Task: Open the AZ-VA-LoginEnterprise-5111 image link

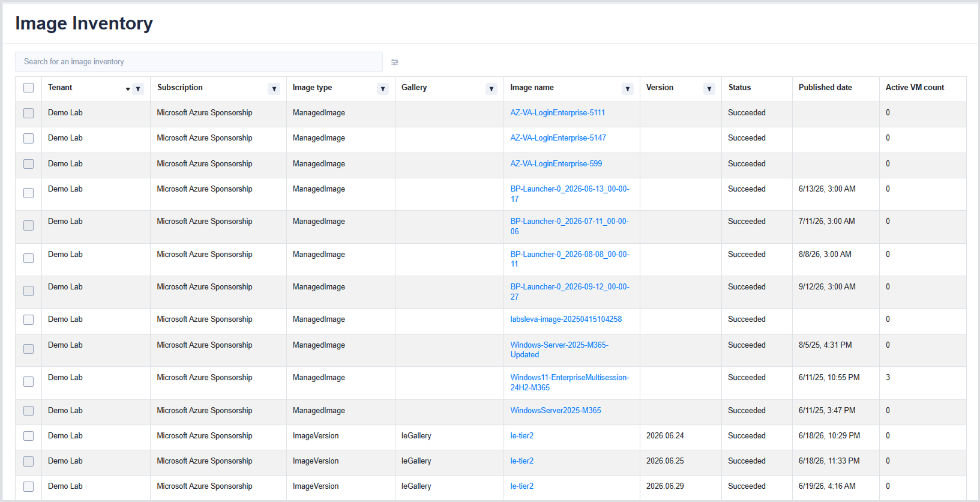Action: [558, 112]
